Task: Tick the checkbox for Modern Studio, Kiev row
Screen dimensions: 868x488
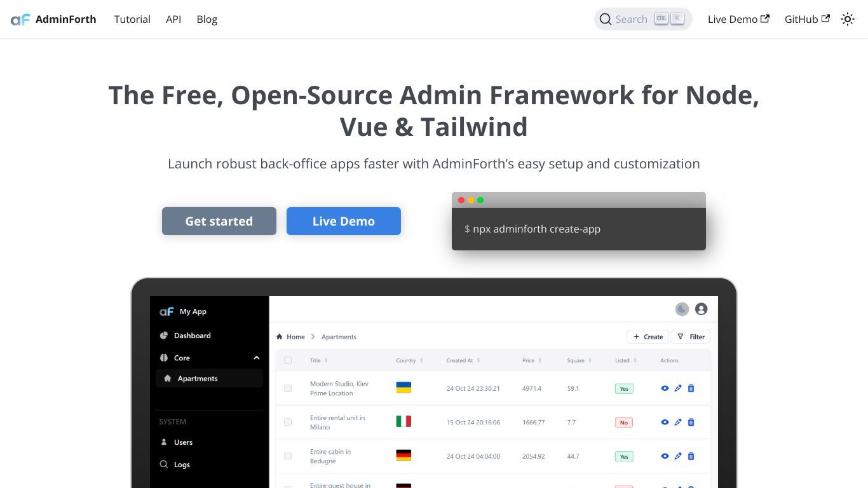Action: (288, 388)
